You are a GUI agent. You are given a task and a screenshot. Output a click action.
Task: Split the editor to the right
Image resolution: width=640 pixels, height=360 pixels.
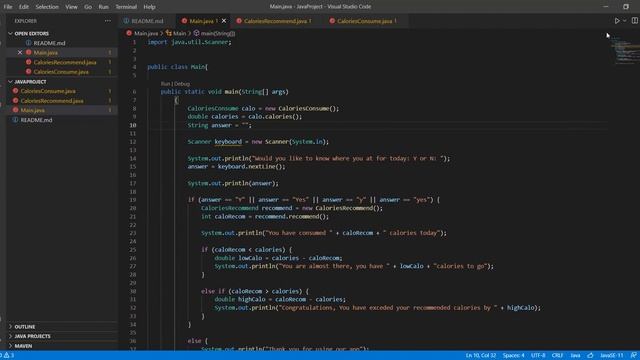tap(635, 21)
